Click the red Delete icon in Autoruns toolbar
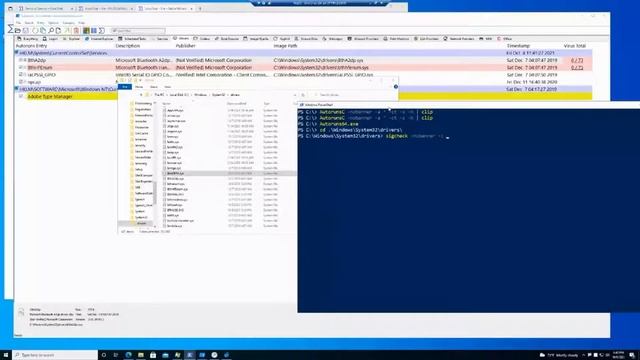This screenshot has width=640, height=360. tap(76, 30)
